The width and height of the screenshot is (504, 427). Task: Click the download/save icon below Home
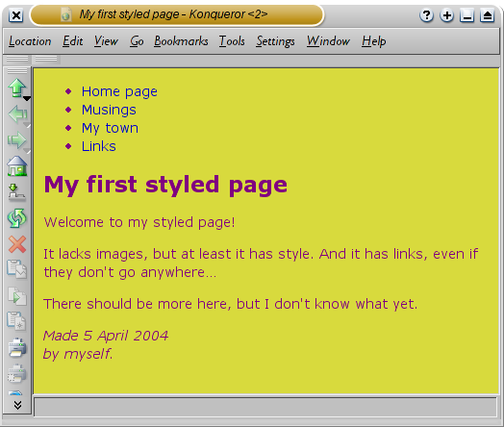pos(16,192)
